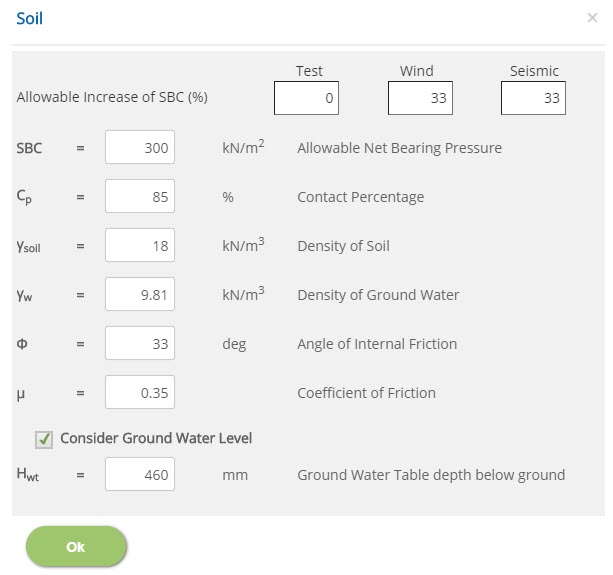This screenshot has width=613, height=575.
Task: Click the Allowable Net Bearing Pressure description
Action: click(x=399, y=148)
